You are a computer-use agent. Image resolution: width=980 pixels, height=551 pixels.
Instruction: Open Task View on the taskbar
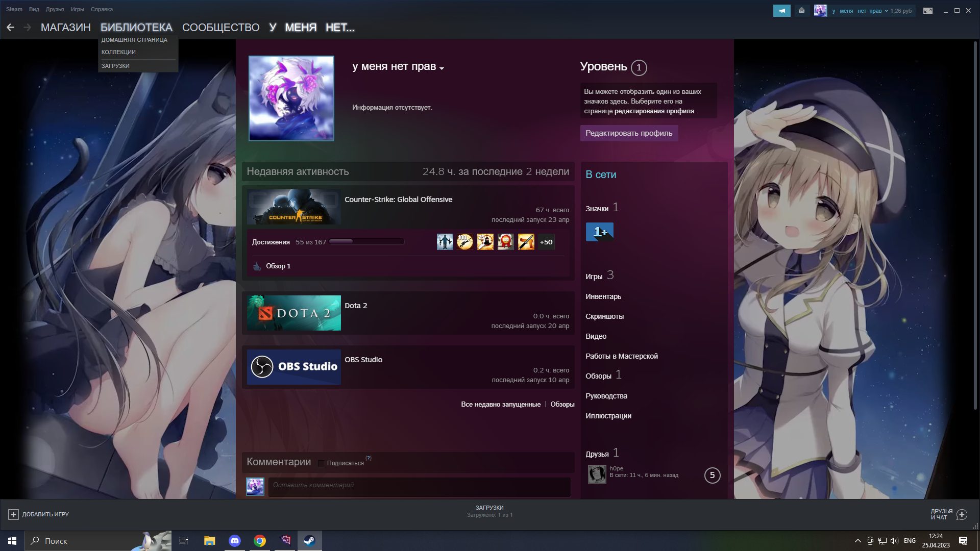(184, 541)
